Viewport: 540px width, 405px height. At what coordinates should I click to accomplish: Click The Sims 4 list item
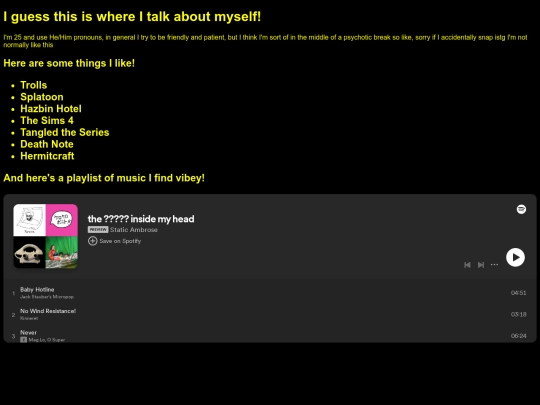[x=46, y=121]
